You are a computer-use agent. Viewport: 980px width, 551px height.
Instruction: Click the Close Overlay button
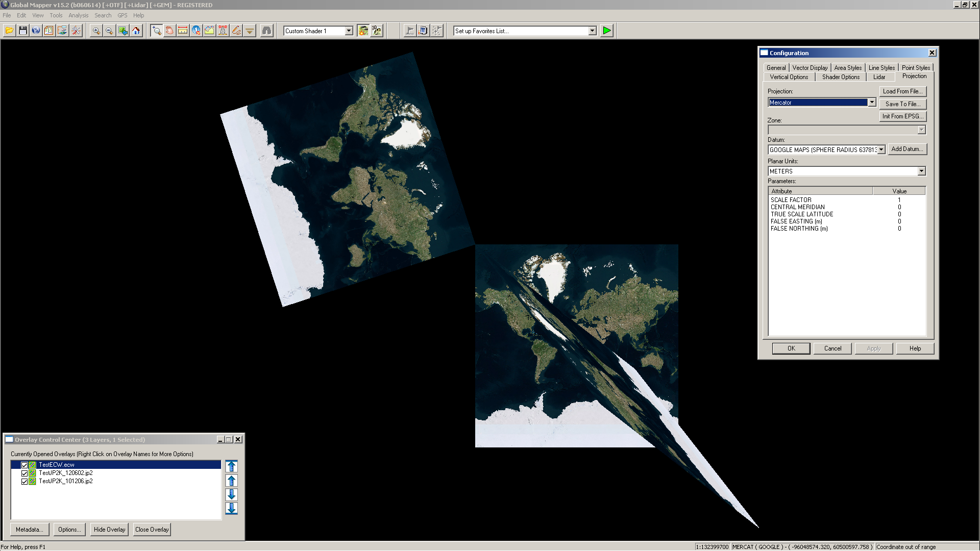(x=152, y=530)
